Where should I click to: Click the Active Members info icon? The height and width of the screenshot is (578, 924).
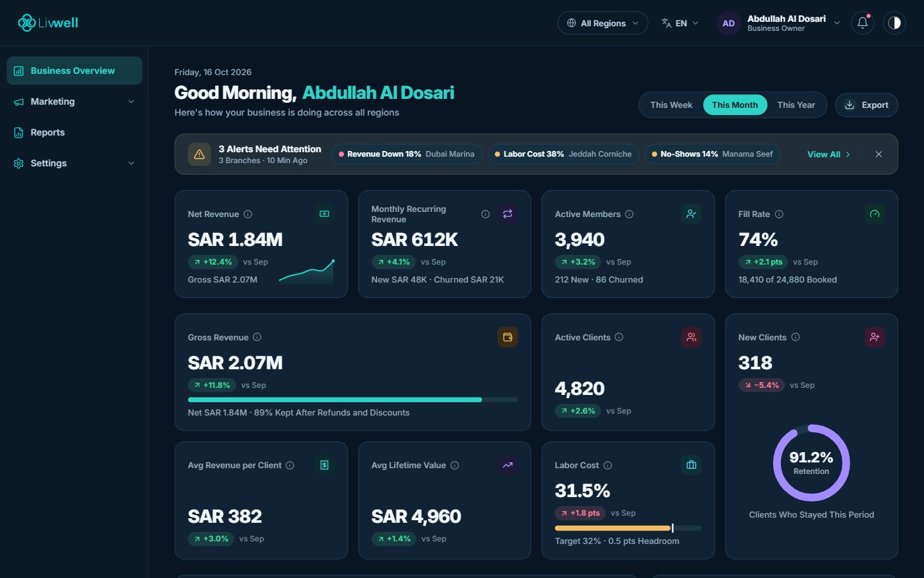[629, 214]
